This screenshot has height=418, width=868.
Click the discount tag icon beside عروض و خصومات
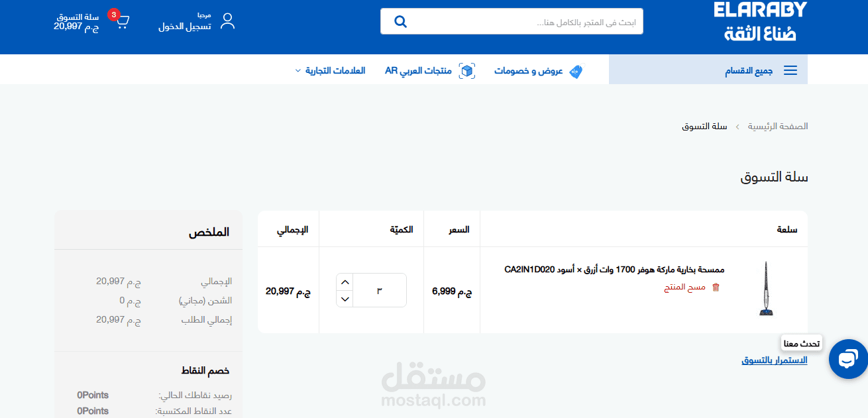point(576,72)
